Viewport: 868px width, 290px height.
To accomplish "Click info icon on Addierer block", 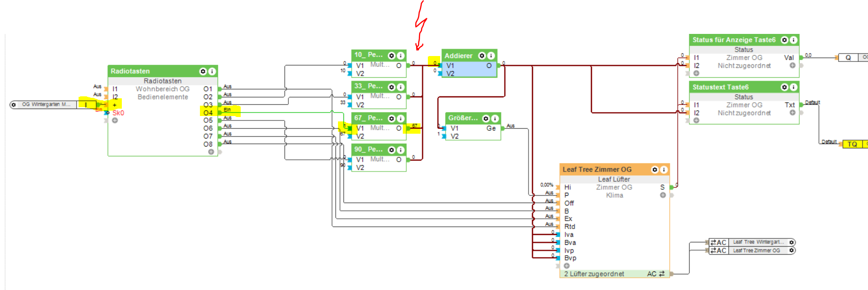I will tap(491, 56).
